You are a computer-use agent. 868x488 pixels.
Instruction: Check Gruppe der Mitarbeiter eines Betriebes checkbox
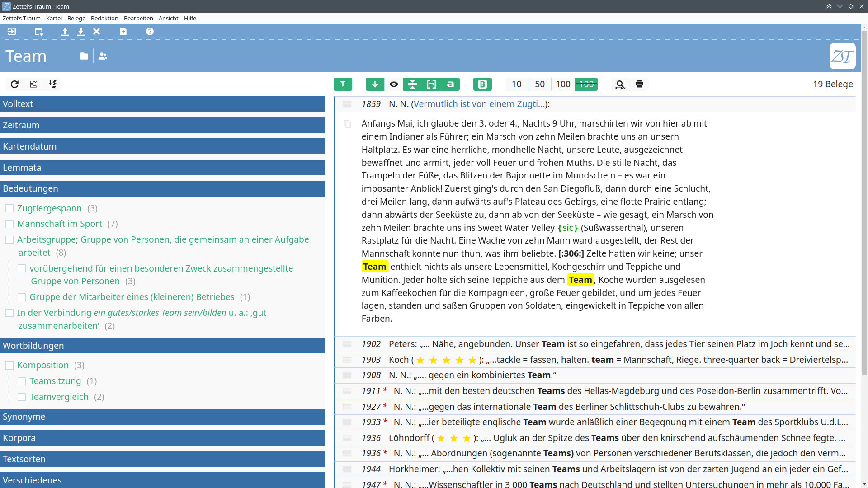(x=22, y=297)
